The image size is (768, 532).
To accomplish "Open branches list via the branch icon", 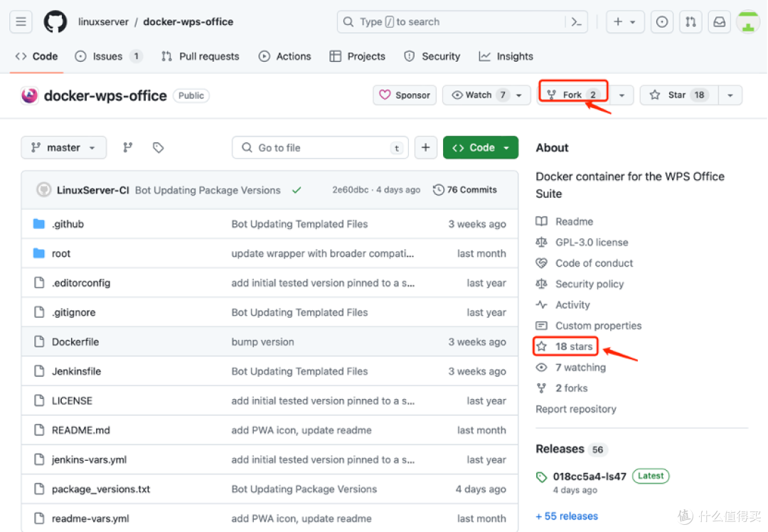I will [128, 147].
